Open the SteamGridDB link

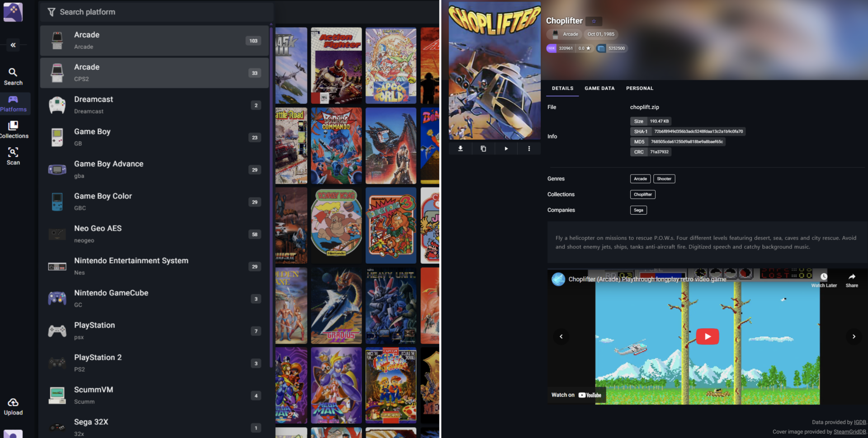point(850,432)
